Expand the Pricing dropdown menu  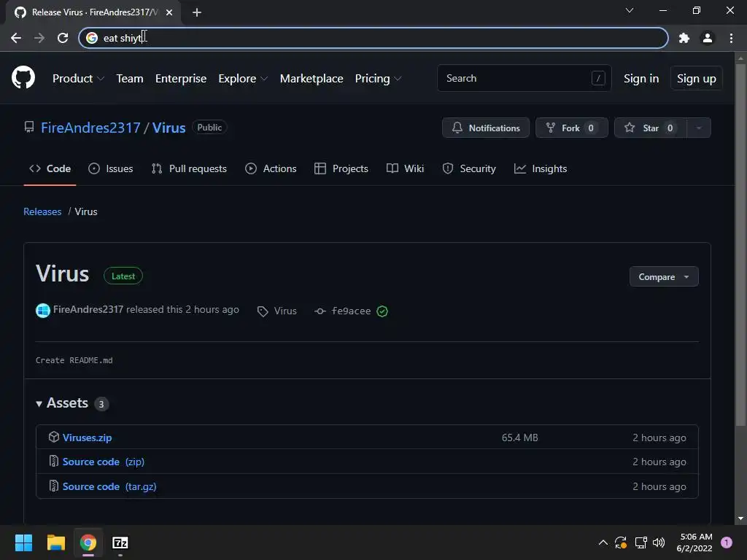[379, 79]
